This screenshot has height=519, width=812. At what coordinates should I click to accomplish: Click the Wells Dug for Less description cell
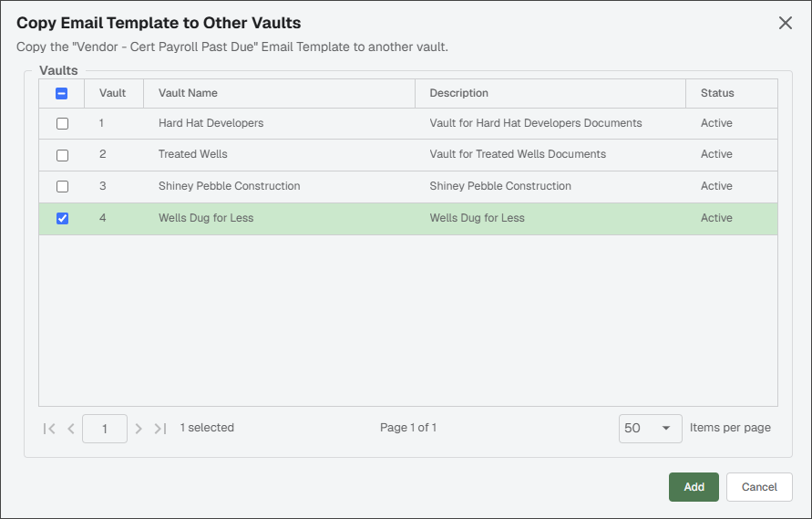tap(550, 218)
